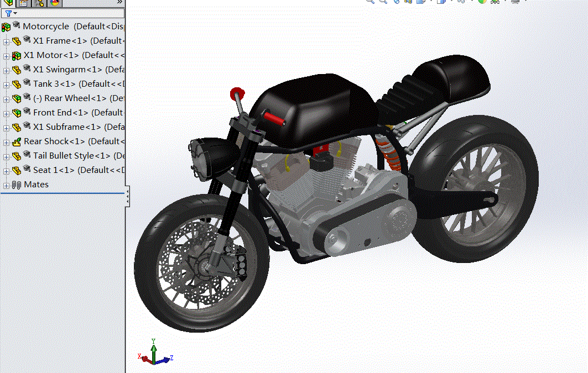588x373 pixels.
Task: Expand the X1 Swingarm<1> node
Action: (6, 71)
